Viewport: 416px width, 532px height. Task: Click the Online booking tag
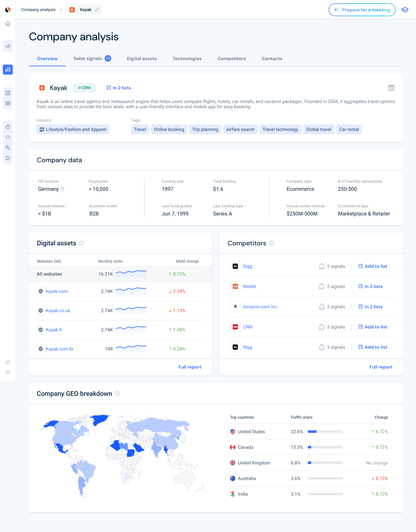[x=169, y=129]
